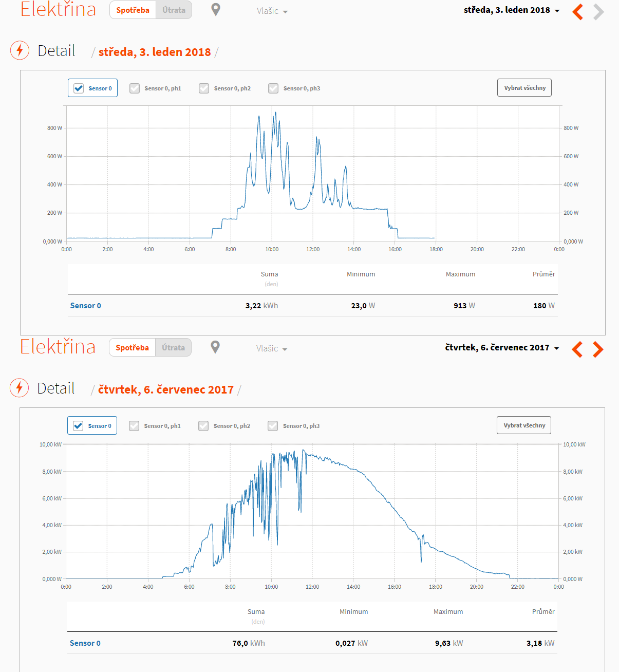Select Útrata tab in lower header

pyautogui.click(x=174, y=347)
